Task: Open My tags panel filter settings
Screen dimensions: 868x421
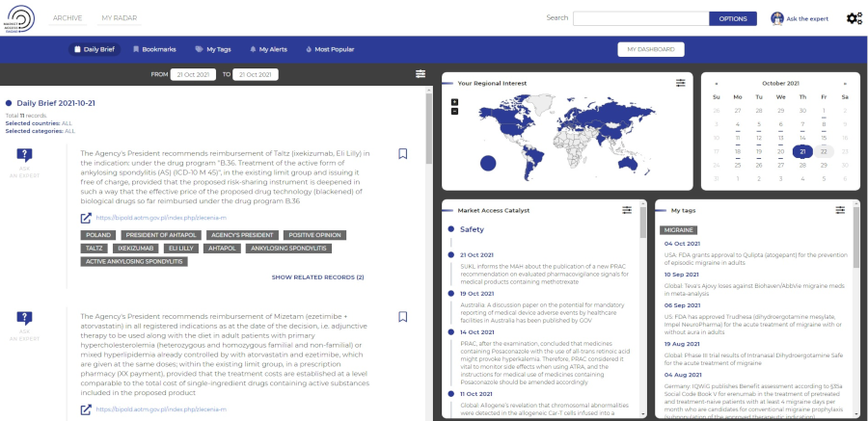Action: coord(840,210)
